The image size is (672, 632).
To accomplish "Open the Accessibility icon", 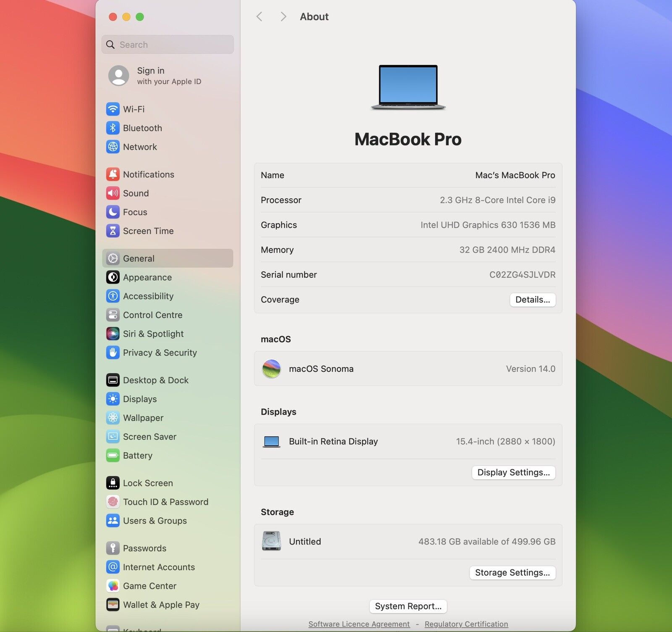I will tap(113, 296).
